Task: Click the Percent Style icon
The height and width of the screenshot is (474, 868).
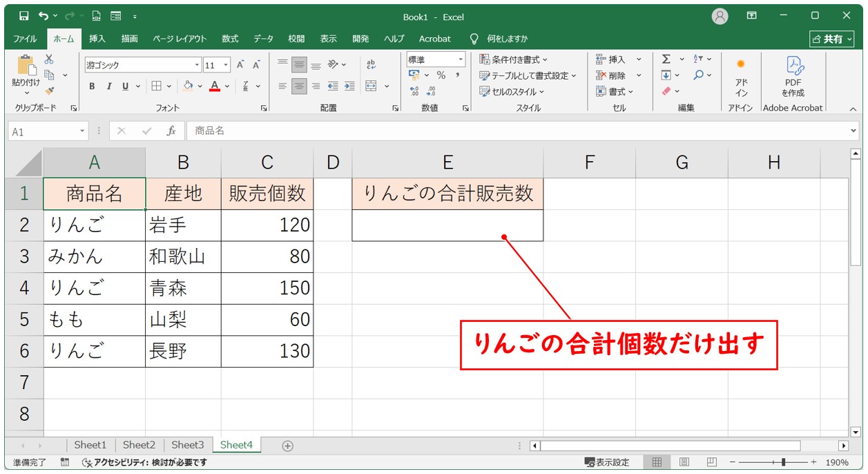Action: [441, 75]
